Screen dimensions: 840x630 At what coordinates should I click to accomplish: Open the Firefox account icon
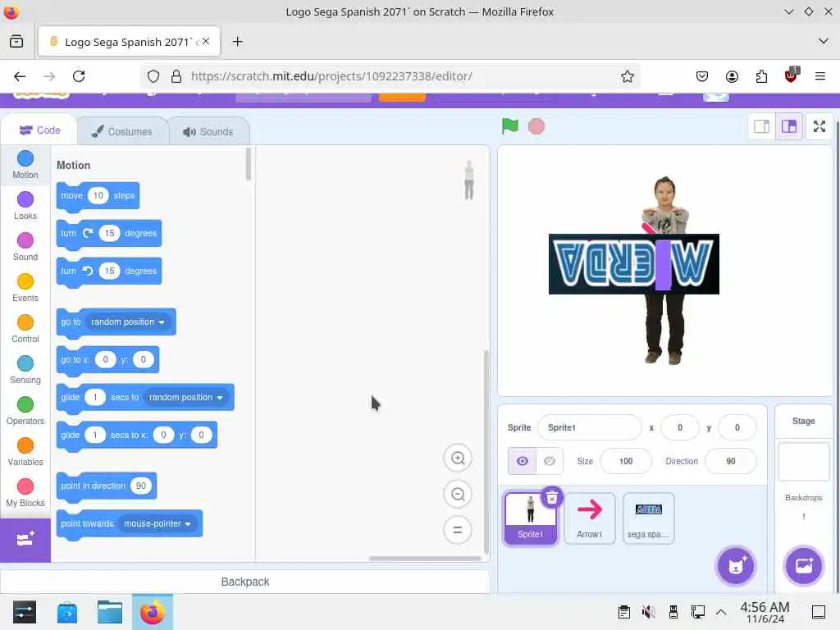[732, 76]
